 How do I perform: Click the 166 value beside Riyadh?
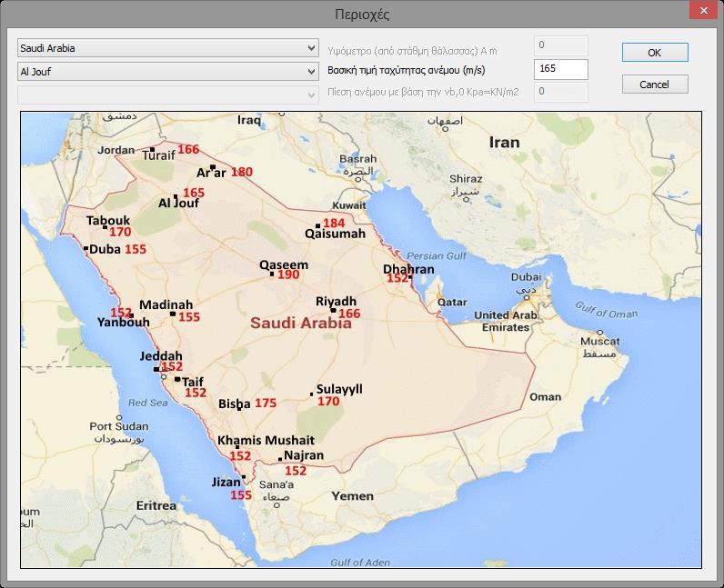pos(349,314)
